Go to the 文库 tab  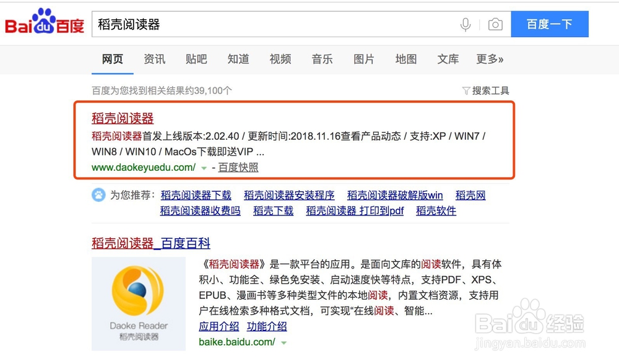(448, 59)
